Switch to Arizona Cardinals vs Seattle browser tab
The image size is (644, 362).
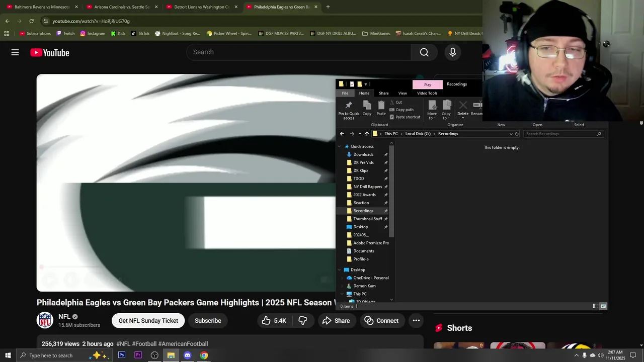(x=122, y=7)
